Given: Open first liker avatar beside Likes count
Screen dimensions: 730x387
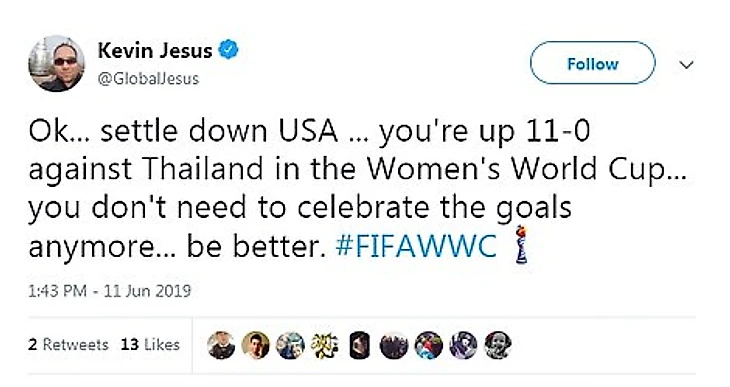Looking at the screenshot, I should pyautogui.click(x=221, y=345).
